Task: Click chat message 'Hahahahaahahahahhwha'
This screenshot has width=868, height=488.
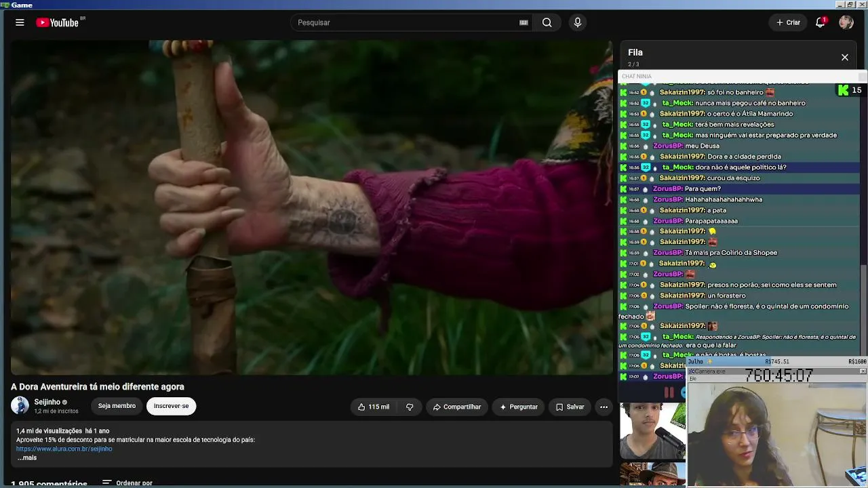Action: pos(724,199)
